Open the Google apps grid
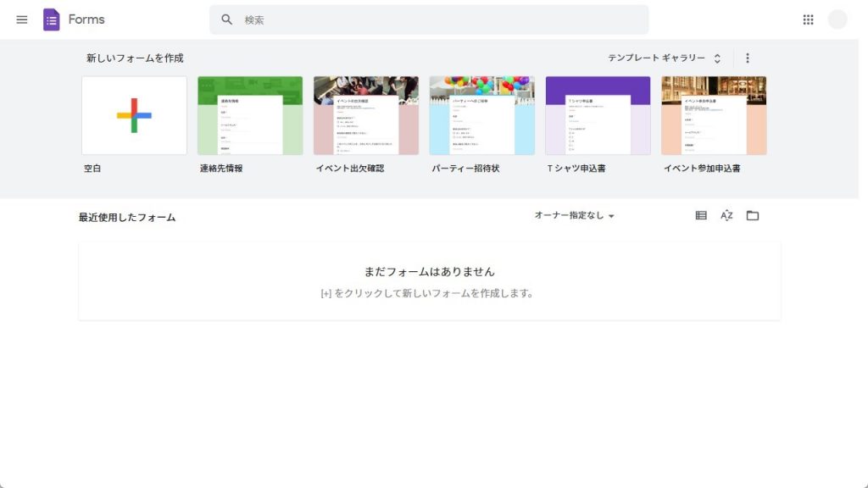This screenshot has height=488, width=868. pos(808,20)
